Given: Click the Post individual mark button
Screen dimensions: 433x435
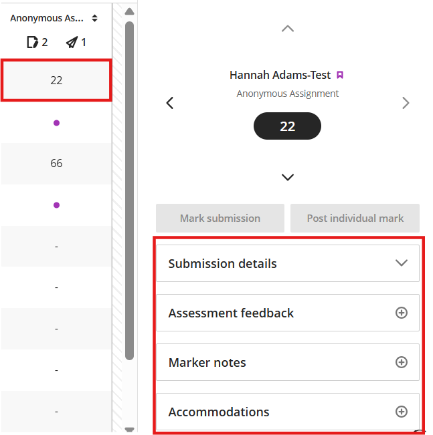Looking at the screenshot, I should [x=355, y=218].
